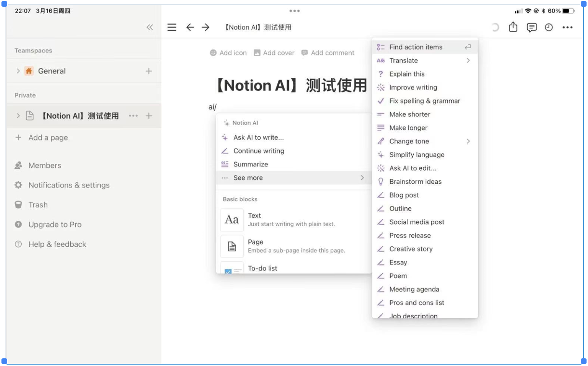Add a page to General teamspace
This screenshot has height=366, width=588.
(x=149, y=71)
